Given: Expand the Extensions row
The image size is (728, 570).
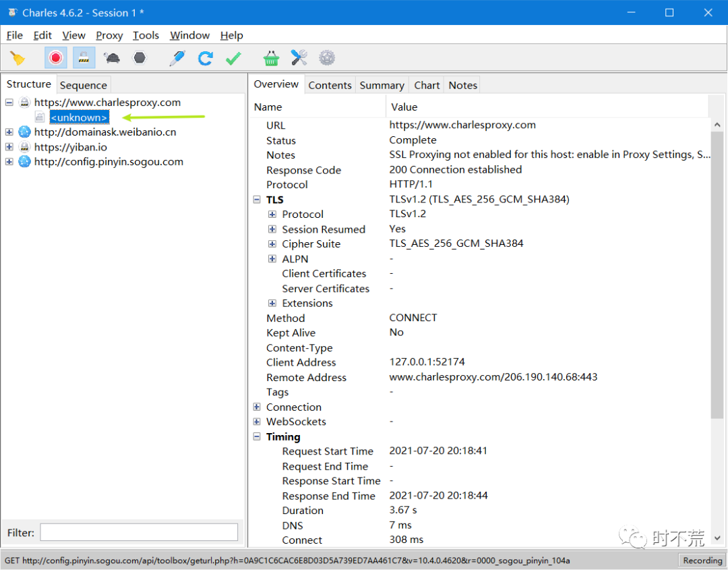Looking at the screenshot, I should (272, 303).
